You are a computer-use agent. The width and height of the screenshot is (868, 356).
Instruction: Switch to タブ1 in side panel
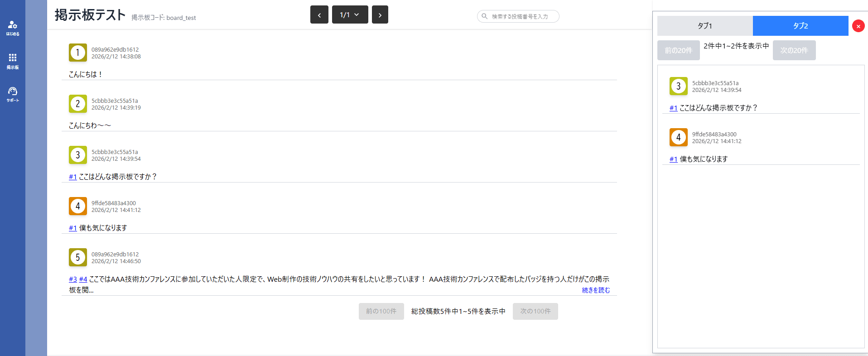(705, 26)
